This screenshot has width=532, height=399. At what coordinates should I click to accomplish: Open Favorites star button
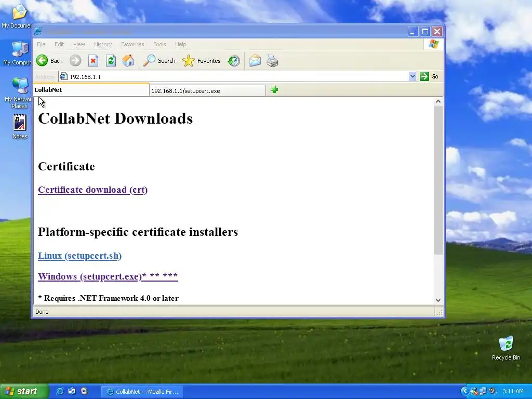(x=202, y=61)
